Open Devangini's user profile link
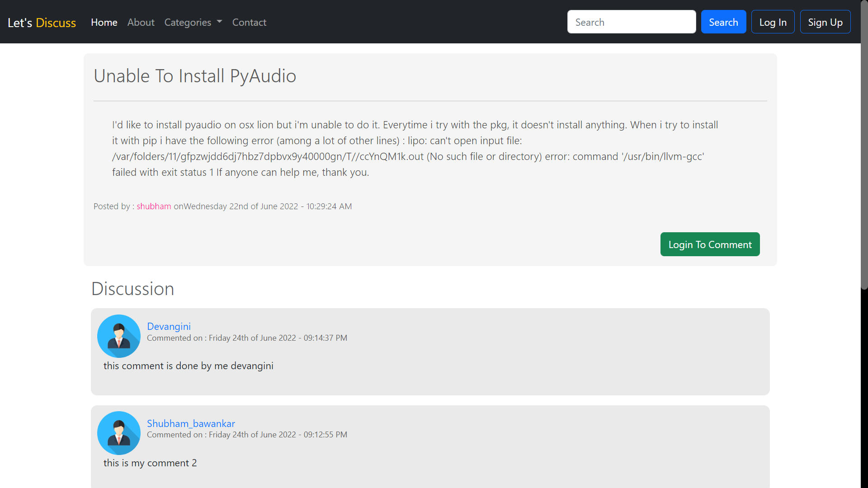The width and height of the screenshot is (868, 488). coord(169,326)
